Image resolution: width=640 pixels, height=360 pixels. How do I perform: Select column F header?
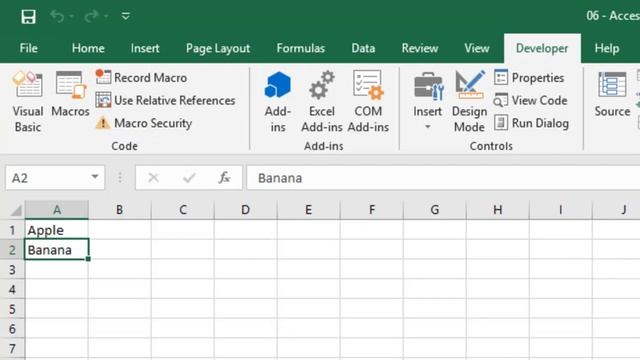372,210
